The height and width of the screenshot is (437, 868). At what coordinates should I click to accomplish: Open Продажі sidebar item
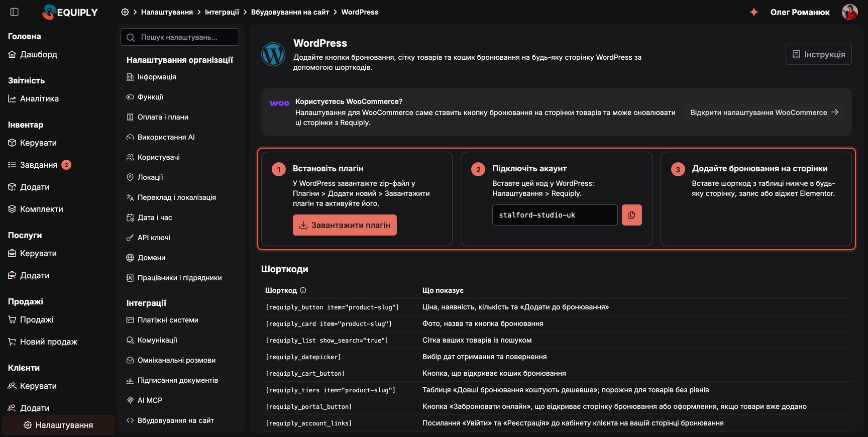click(31, 319)
